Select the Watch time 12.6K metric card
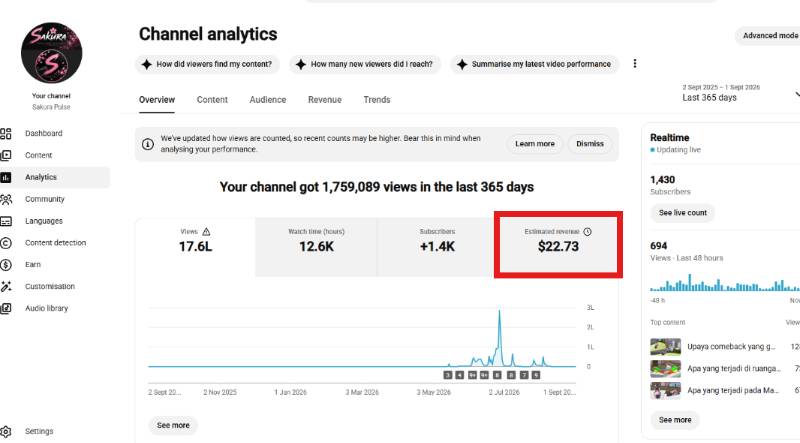 (316, 248)
